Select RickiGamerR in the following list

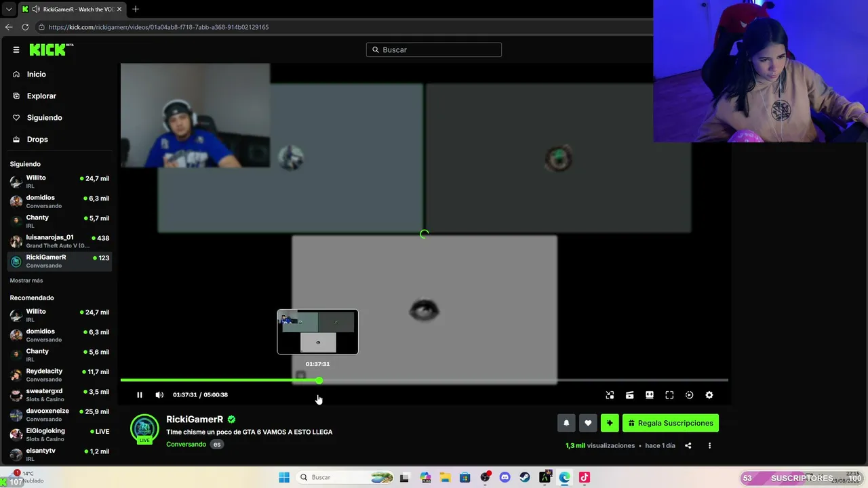60,260
